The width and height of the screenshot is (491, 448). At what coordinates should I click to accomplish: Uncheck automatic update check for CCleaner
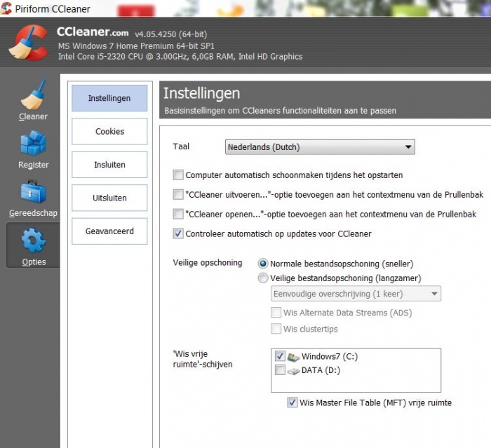178,233
